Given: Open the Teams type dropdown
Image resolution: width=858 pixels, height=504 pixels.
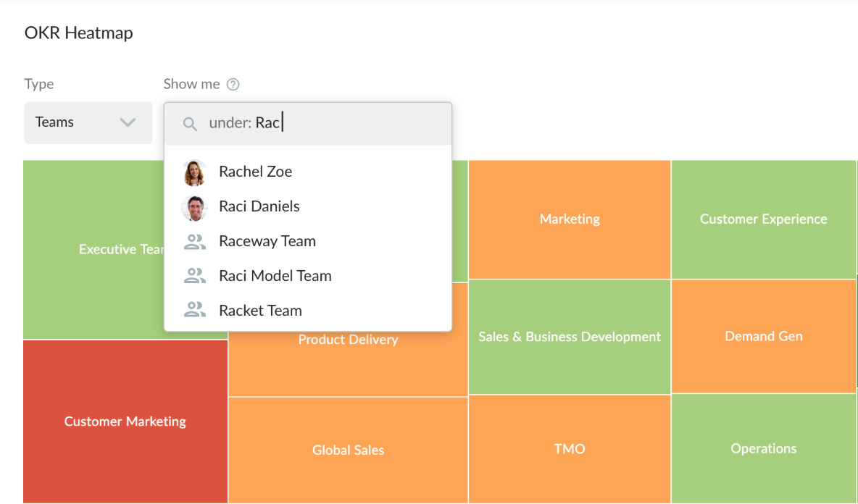Looking at the screenshot, I should coord(88,122).
